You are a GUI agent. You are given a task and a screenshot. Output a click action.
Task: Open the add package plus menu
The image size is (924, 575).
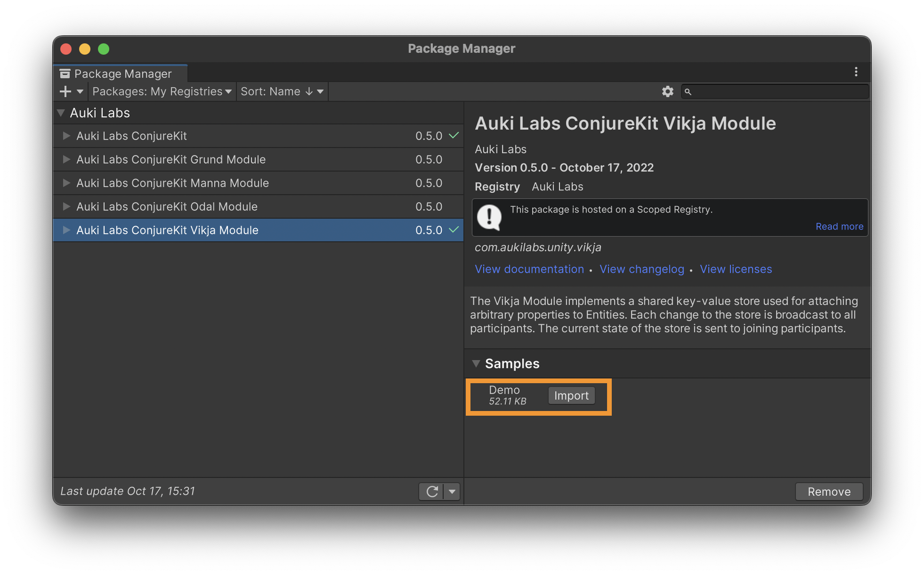click(x=71, y=91)
